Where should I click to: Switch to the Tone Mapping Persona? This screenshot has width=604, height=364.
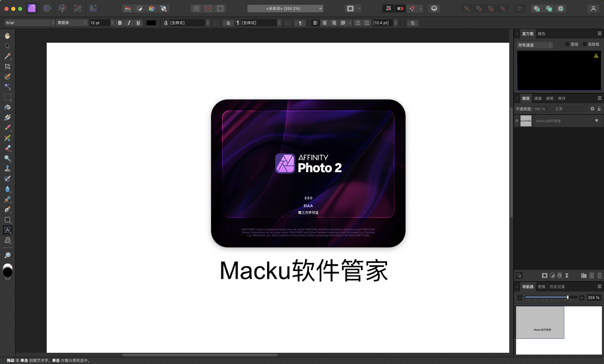(x=78, y=8)
